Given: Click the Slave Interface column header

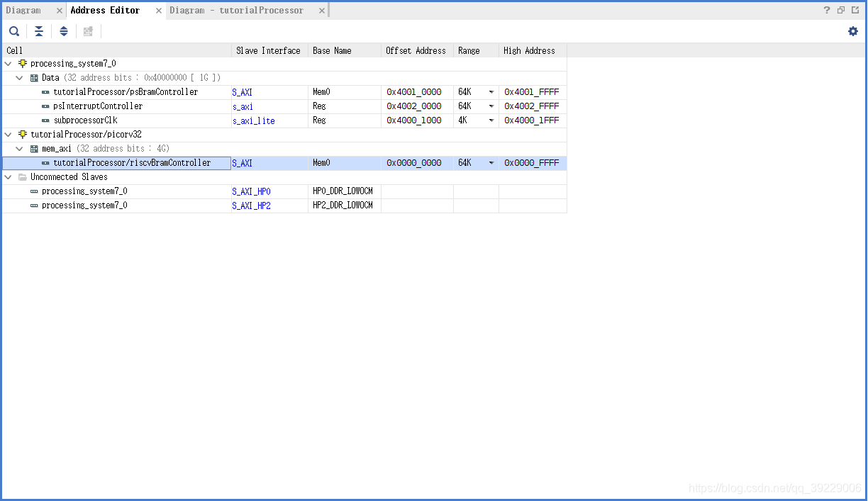Looking at the screenshot, I should [x=269, y=50].
